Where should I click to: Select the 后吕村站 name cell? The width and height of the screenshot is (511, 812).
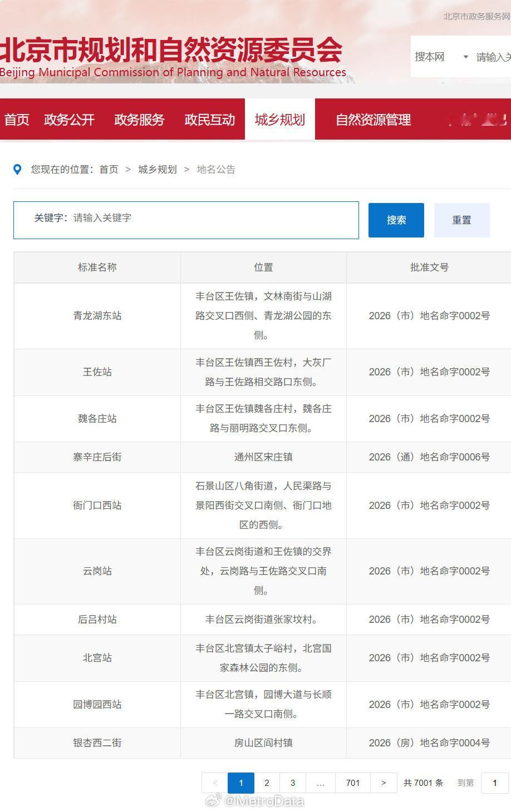click(x=97, y=620)
